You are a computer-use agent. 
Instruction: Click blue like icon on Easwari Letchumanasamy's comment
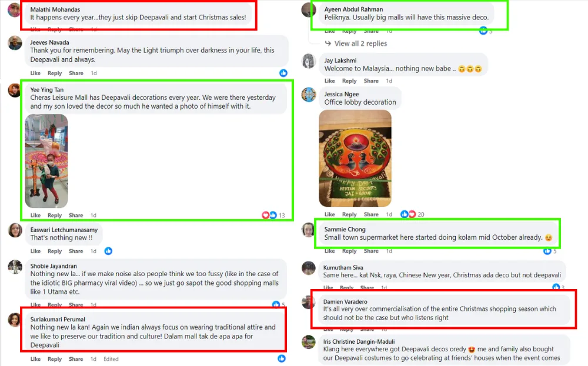point(108,251)
